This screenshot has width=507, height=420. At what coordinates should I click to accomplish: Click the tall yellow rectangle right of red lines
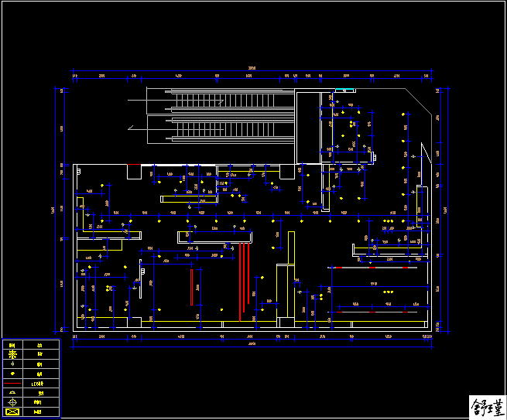[291, 248]
